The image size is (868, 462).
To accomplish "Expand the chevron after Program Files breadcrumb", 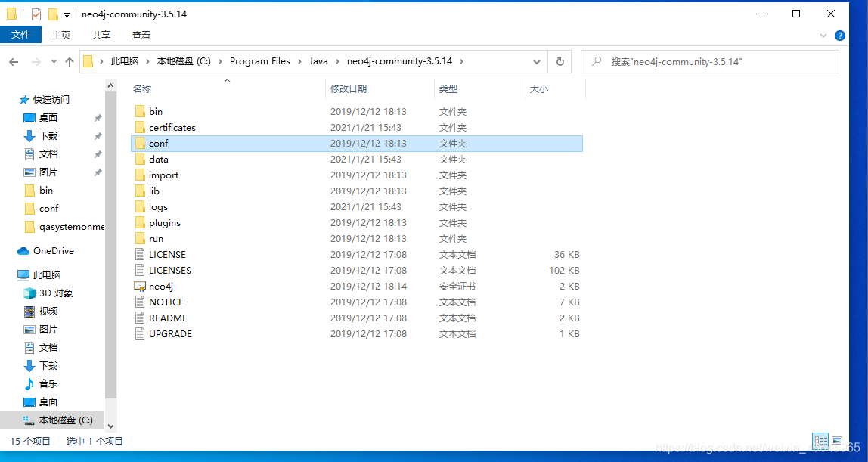I will pyautogui.click(x=299, y=61).
